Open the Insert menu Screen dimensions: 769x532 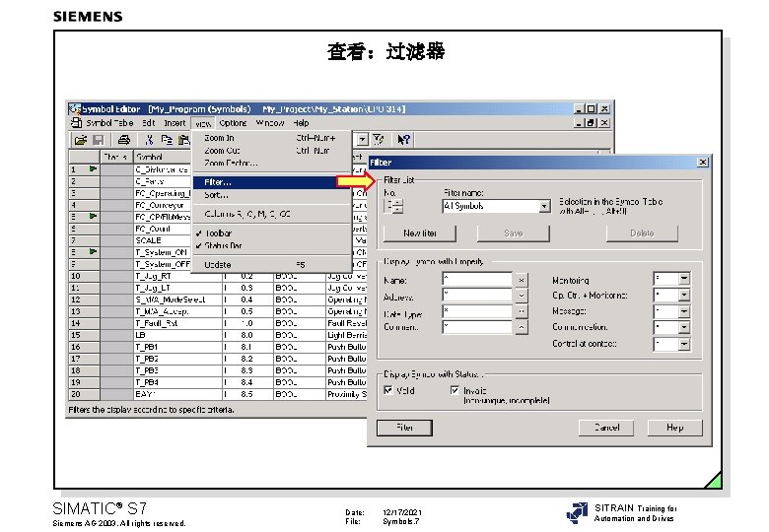[175, 123]
